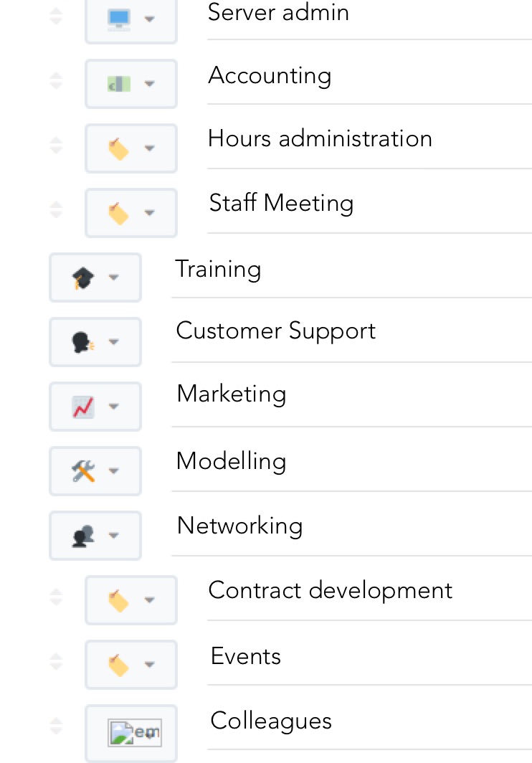Screen dimensions: 532x763
Task: Click the reorder arrows next to Events
Action: click(56, 662)
